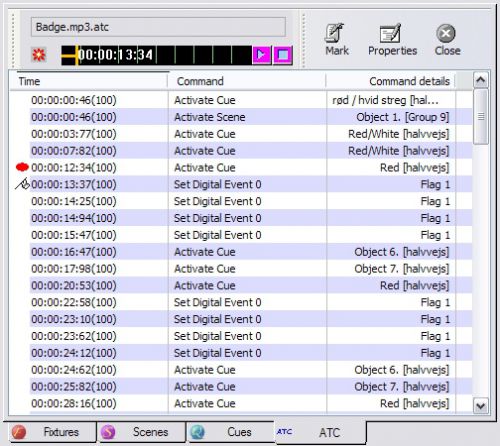Open the Properties dialog icon
Screen dimensions: 500x446
click(x=390, y=33)
